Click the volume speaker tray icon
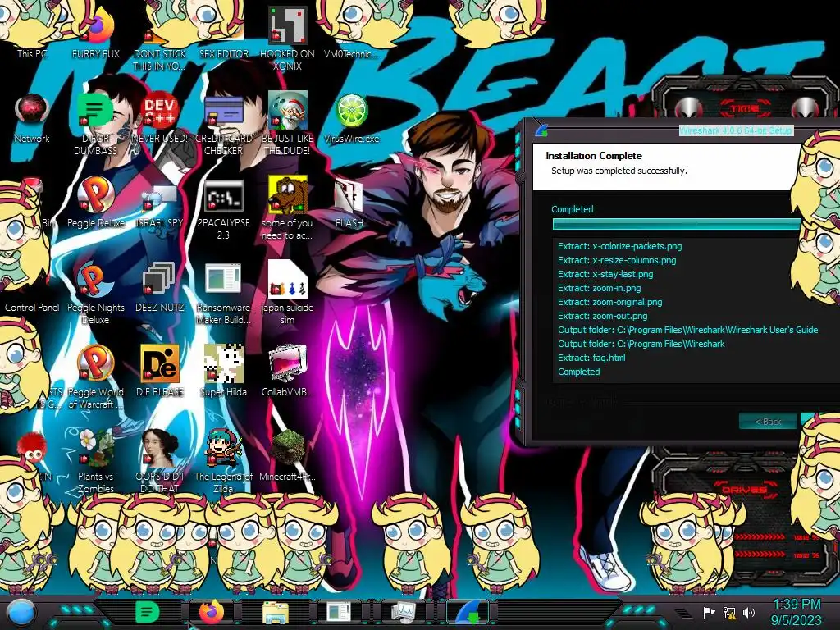Viewport: 840px width, 630px height. point(748,612)
